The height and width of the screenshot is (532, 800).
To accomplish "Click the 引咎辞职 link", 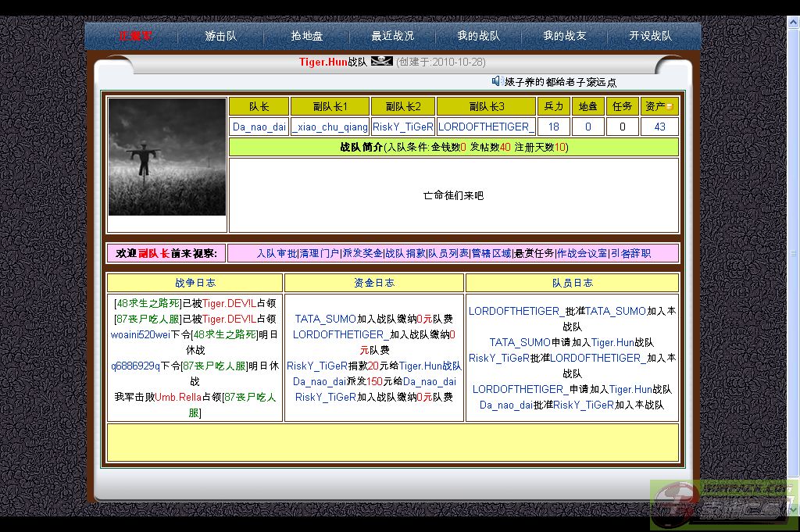I will [x=630, y=253].
